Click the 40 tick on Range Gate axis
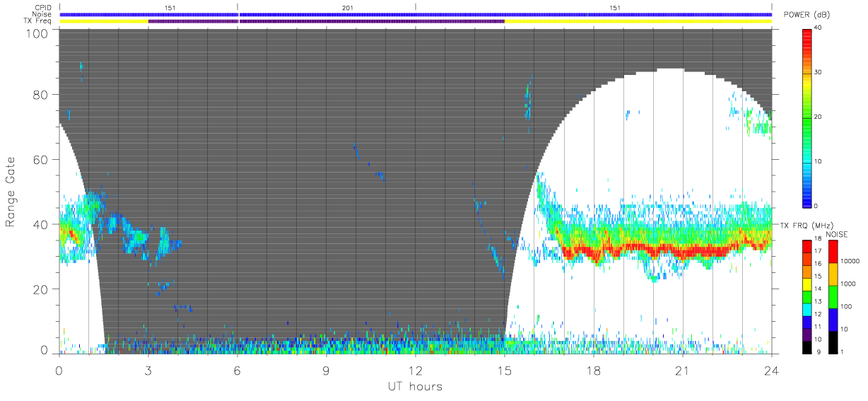This screenshot has width=868, height=401. 40,224
